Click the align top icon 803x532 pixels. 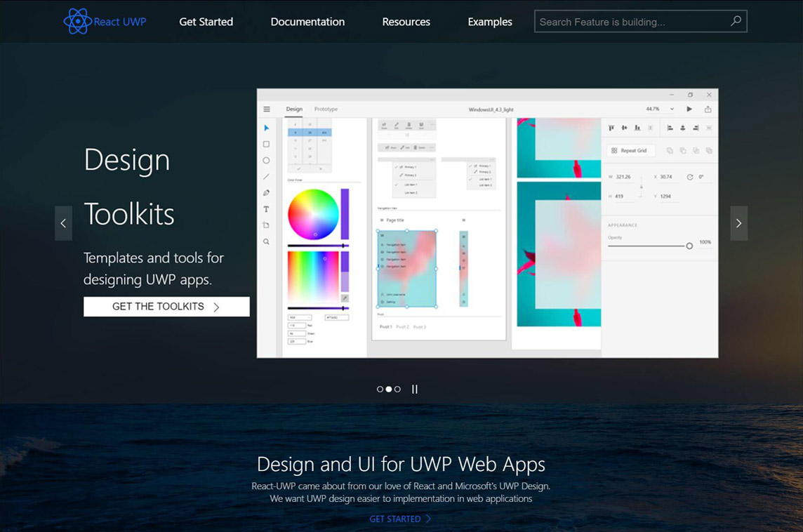(x=611, y=128)
